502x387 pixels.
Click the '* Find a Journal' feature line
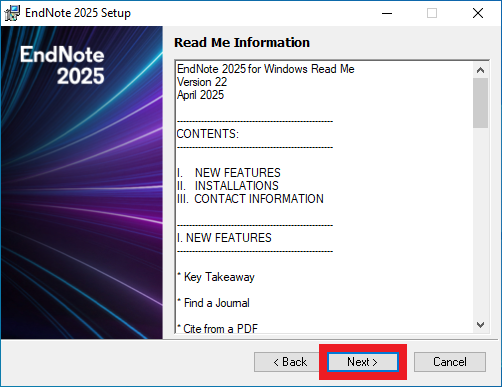coord(213,303)
